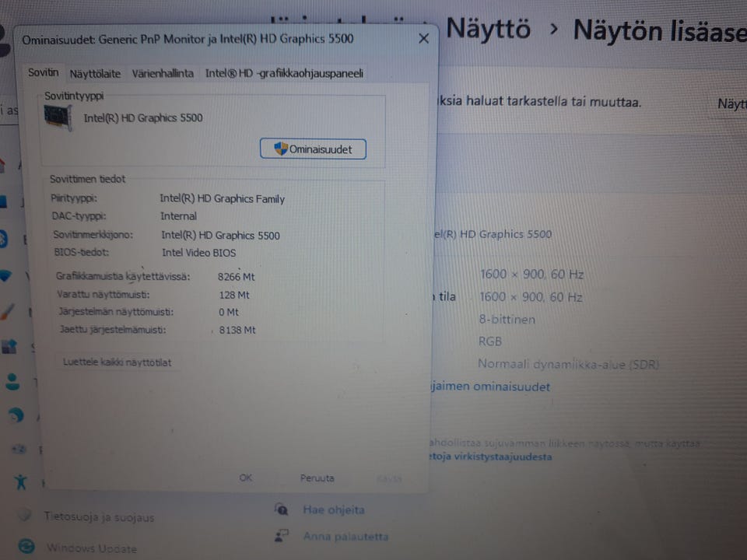The width and height of the screenshot is (747, 560).
Task: Click the Internal DAC-tyyppi value
Action: click(178, 216)
